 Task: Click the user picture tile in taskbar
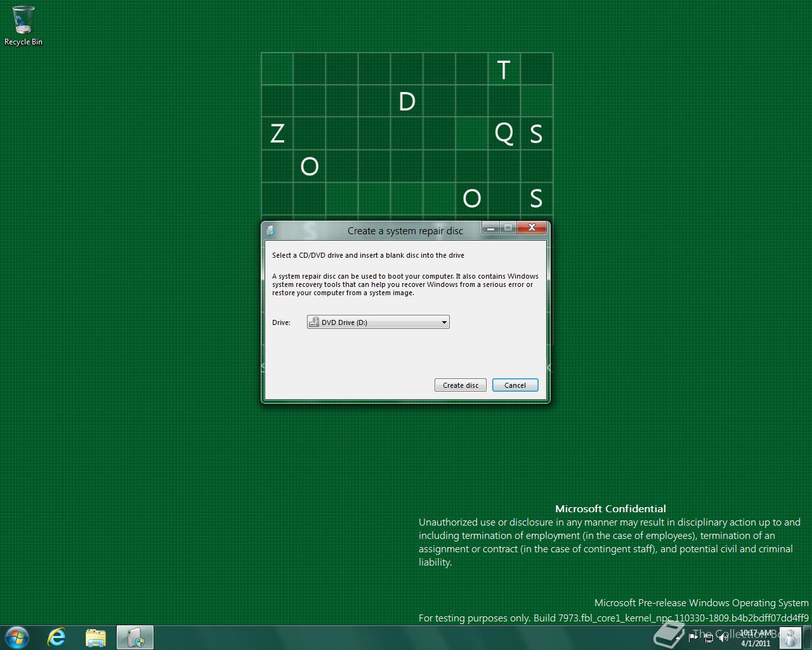click(x=789, y=638)
